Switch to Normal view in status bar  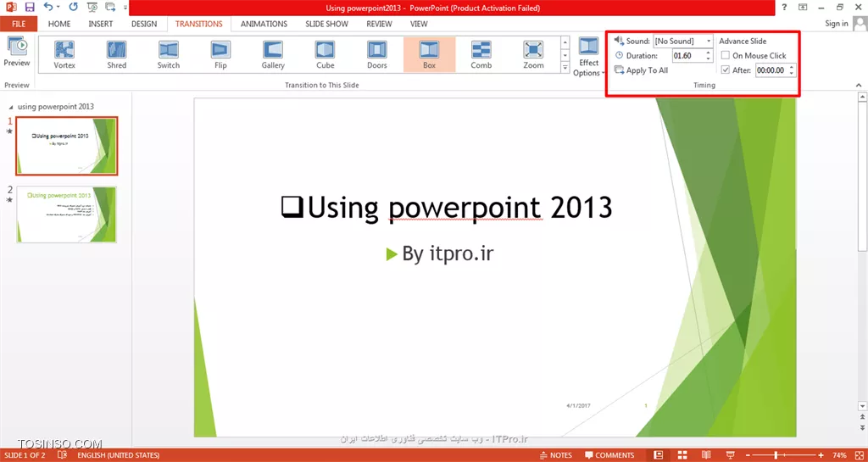pyautogui.click(x=658, y=455)
